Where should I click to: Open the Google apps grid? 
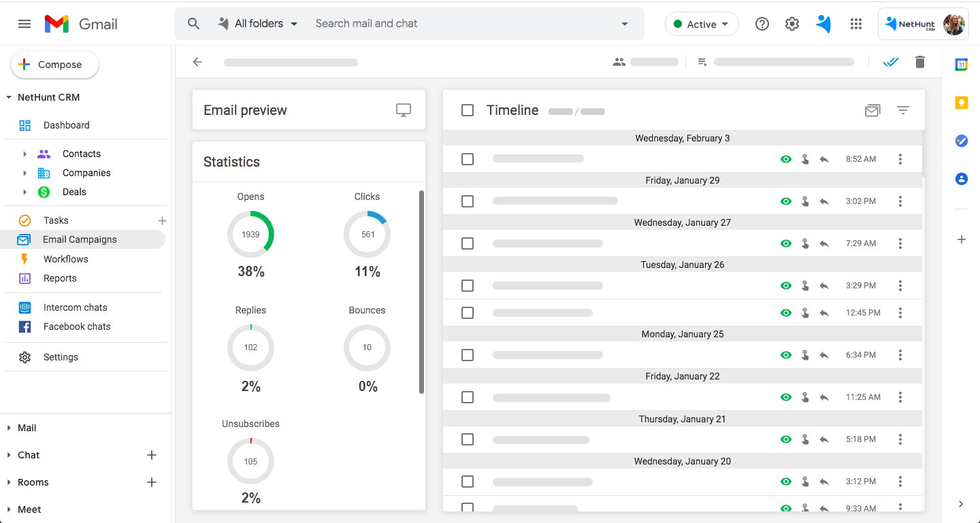tap(856, 24)
